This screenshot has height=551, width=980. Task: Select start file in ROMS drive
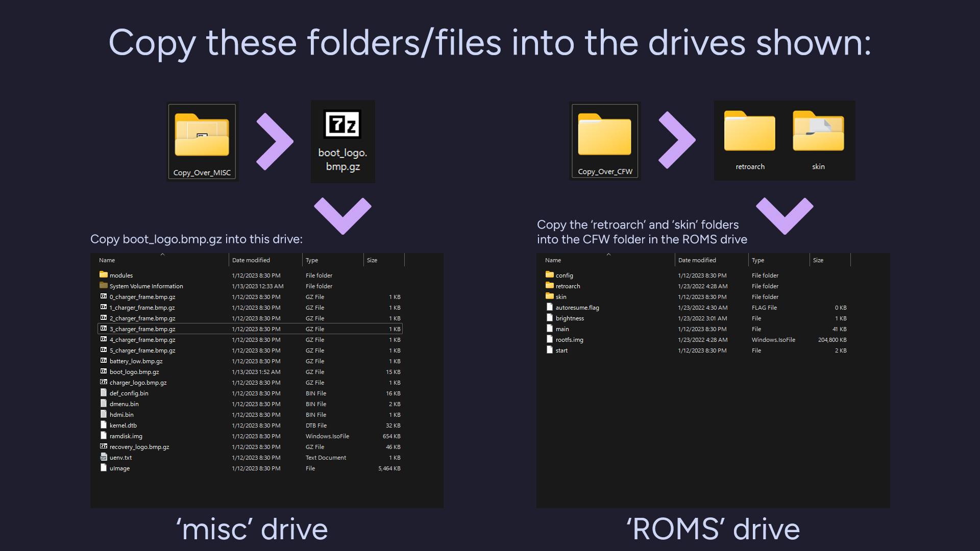pyautogui.click(x=696, y=350)
